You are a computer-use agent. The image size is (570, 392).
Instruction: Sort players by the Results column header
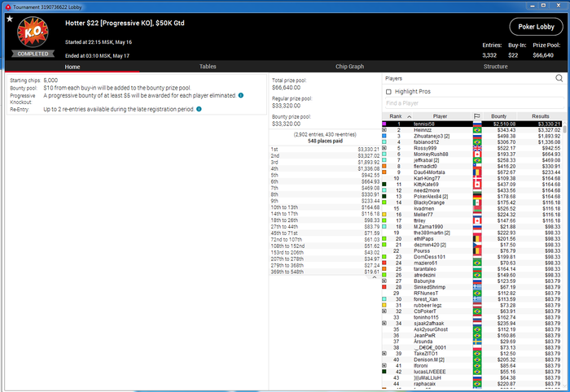pyautogui.click(x=540, y=116)
